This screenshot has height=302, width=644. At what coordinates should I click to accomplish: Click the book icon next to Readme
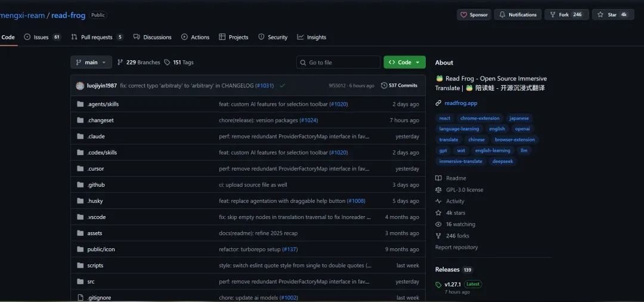[438, 178]
